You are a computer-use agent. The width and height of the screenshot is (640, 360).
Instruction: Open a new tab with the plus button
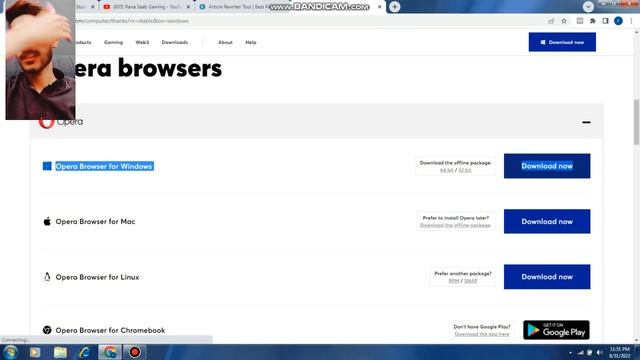coord(394,7)
